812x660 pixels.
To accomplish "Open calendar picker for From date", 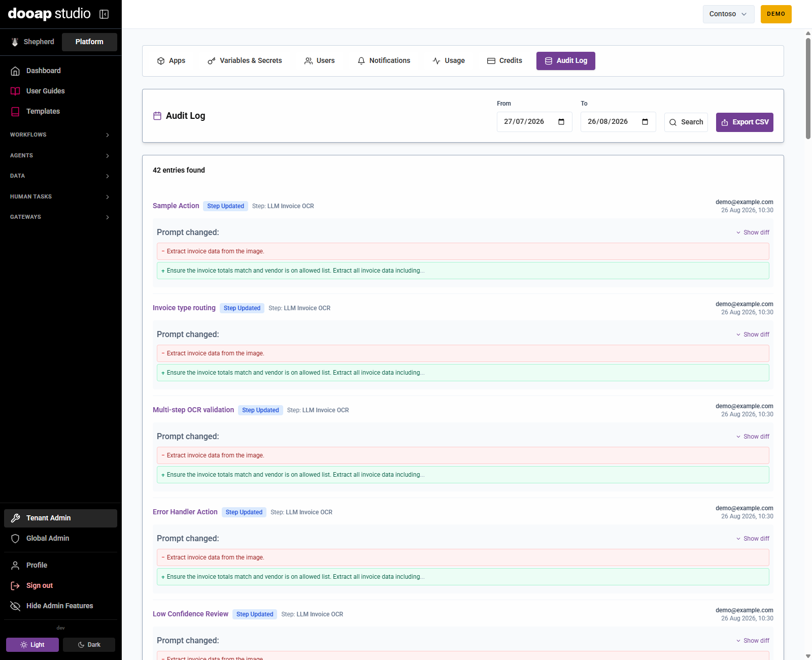I will 561,122.
